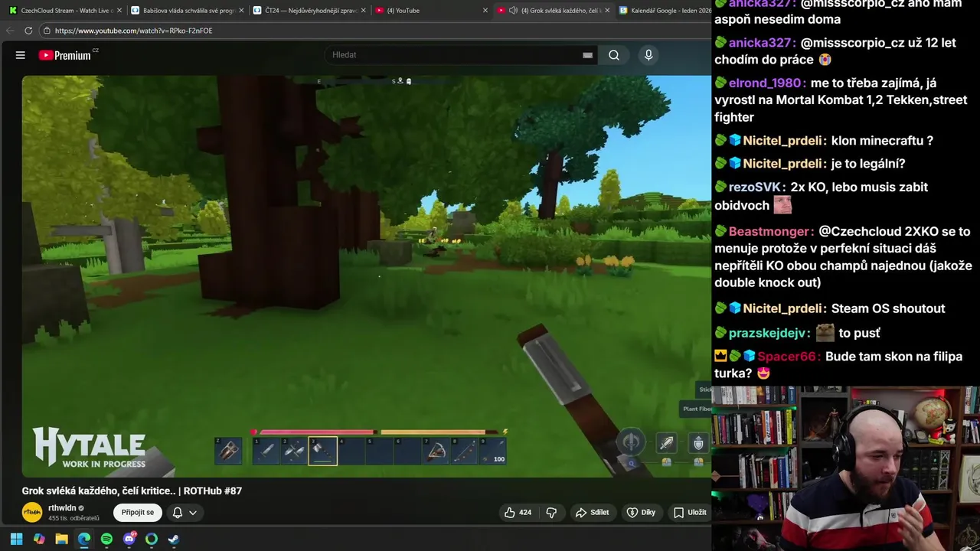The image size is (980, 551).
Task: Click rezoSVK username in chat
Action: [x=754, y=187]
